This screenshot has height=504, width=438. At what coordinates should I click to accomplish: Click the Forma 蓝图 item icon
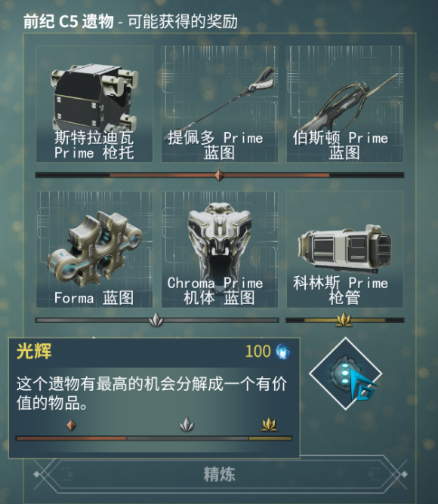94,249
